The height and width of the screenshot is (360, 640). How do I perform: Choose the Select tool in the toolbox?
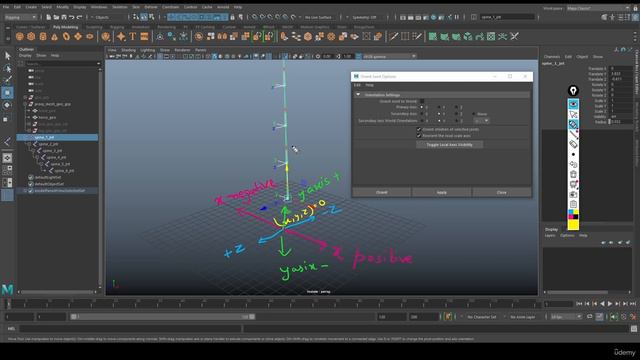(7, 56)
